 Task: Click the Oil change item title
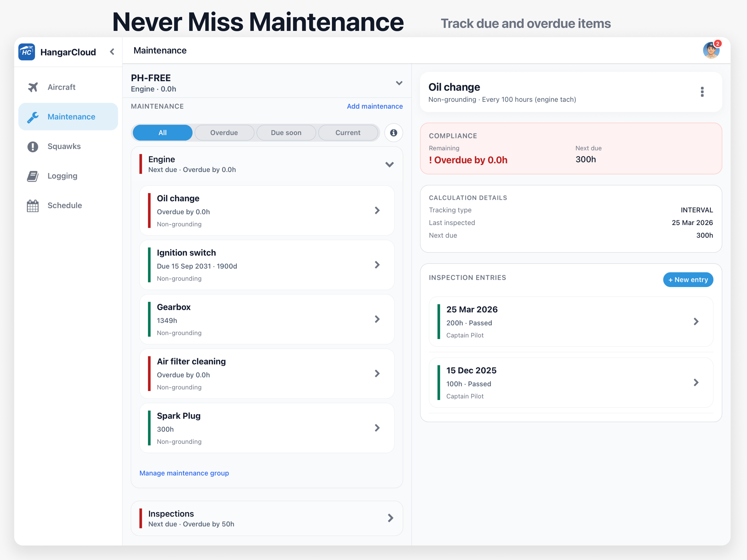[178, 198]
